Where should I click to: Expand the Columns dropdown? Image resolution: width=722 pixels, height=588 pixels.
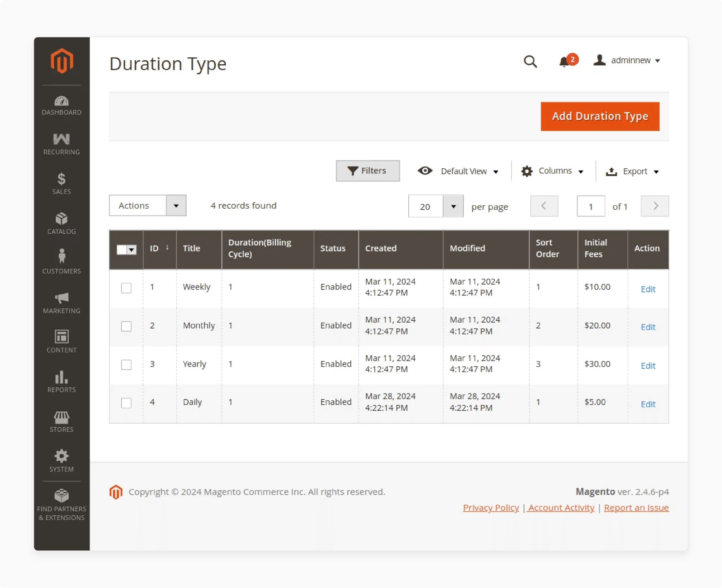[581, 172]
